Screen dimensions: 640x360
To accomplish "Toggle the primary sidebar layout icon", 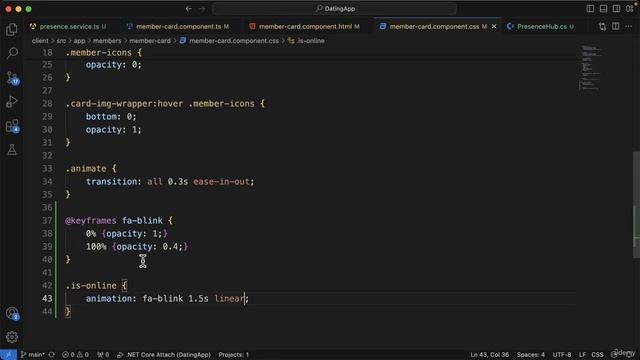I will pos(590,9).
